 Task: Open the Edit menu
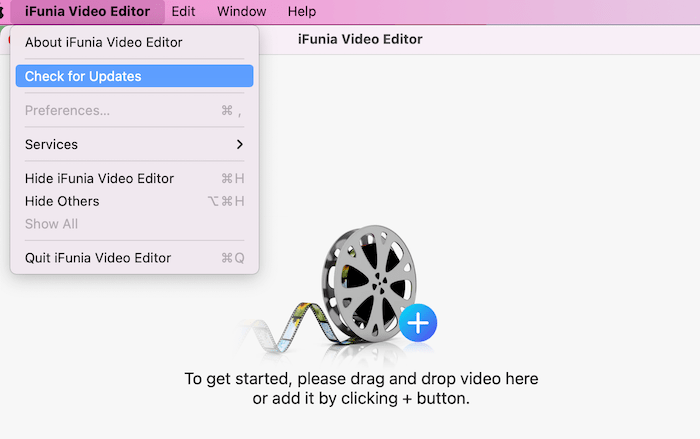coord(183,12)
